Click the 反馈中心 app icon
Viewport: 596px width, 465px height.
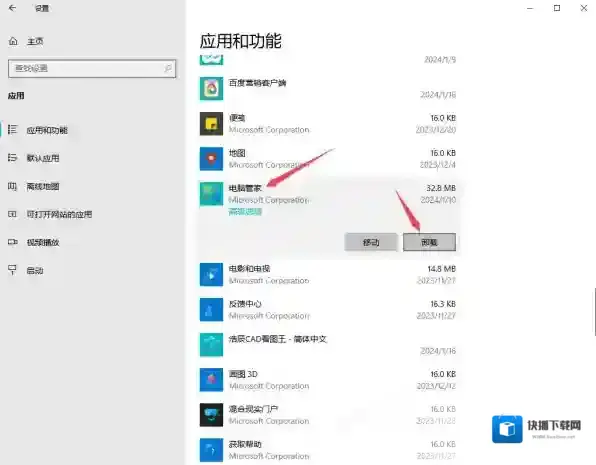(211, 309)
